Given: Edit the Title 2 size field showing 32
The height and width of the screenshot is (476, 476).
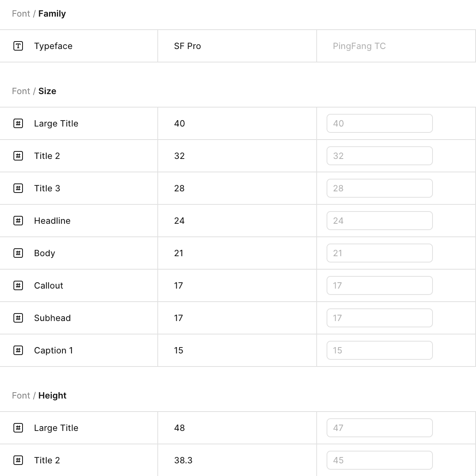Looking at the screenshot, I should point(380,156).
